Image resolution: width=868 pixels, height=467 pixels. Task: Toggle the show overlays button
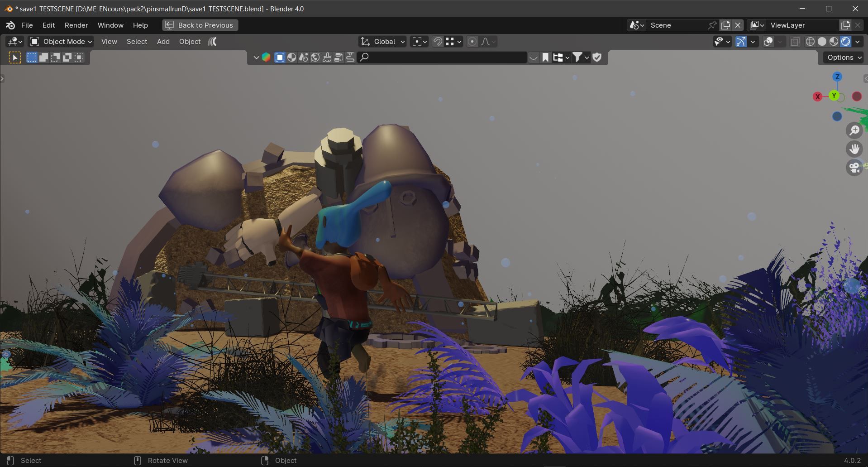[768, 42]
